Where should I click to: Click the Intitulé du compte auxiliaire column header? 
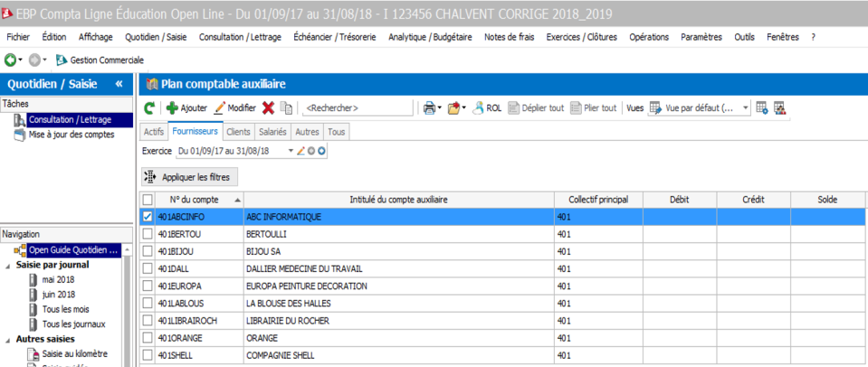399,200
